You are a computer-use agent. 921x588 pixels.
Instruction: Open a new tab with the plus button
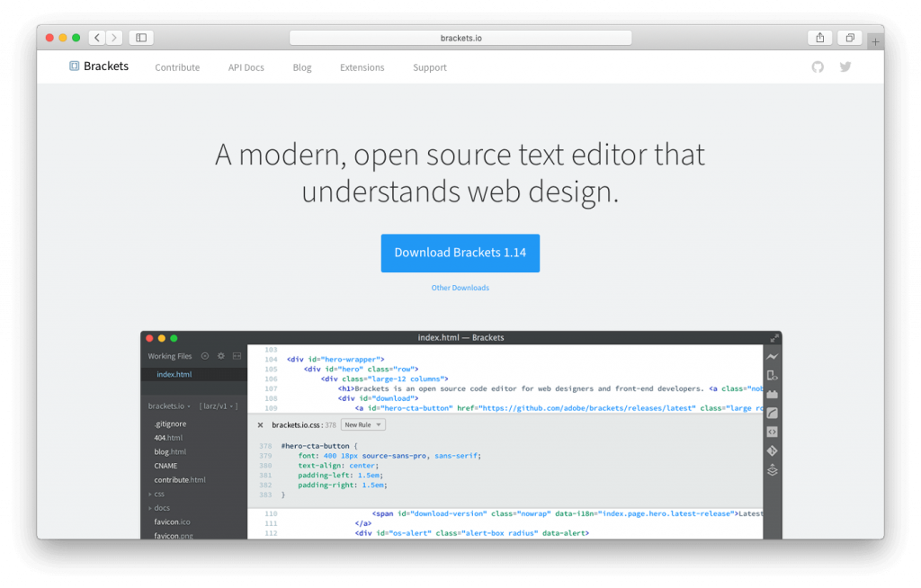875,41
